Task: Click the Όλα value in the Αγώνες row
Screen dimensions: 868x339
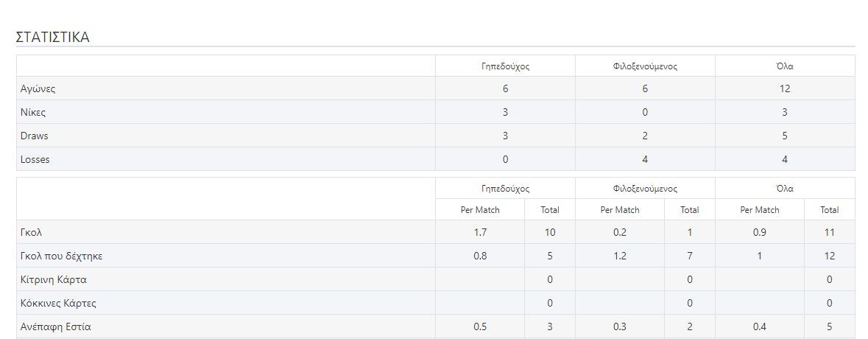Action: tap(785, 89)
